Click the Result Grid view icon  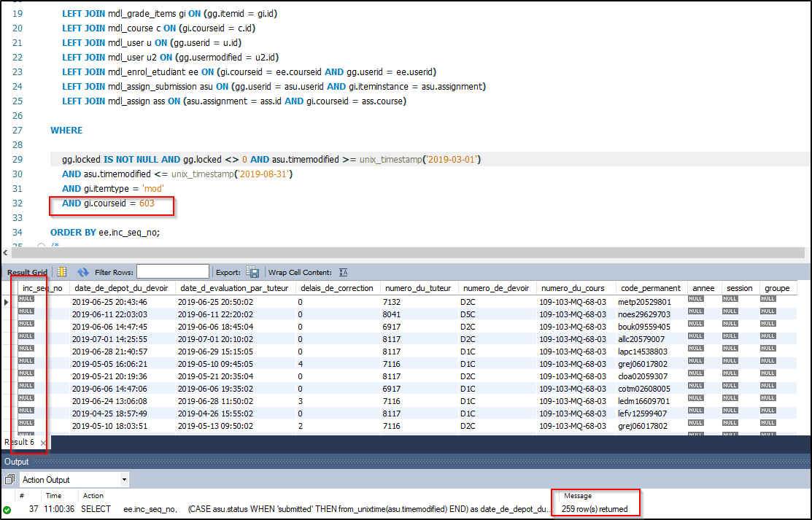coord(62,272)
